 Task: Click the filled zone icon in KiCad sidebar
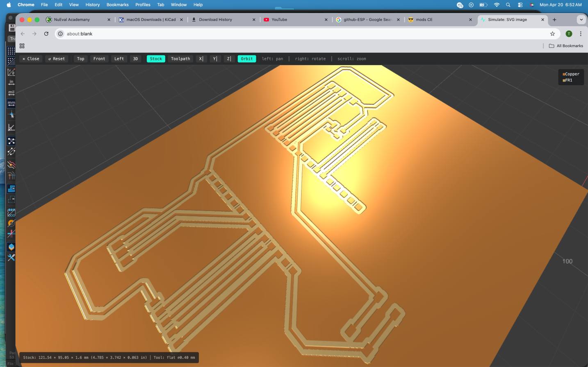click(x=11, y=189)
